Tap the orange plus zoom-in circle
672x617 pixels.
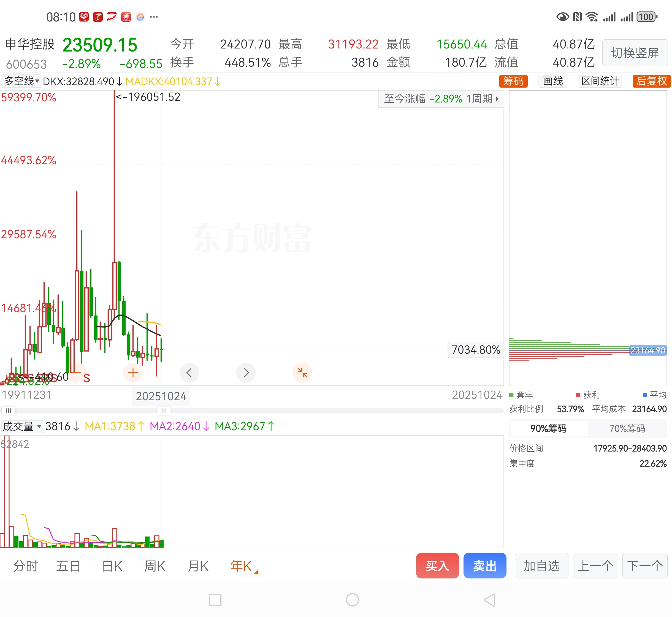[x=133, y=373]
